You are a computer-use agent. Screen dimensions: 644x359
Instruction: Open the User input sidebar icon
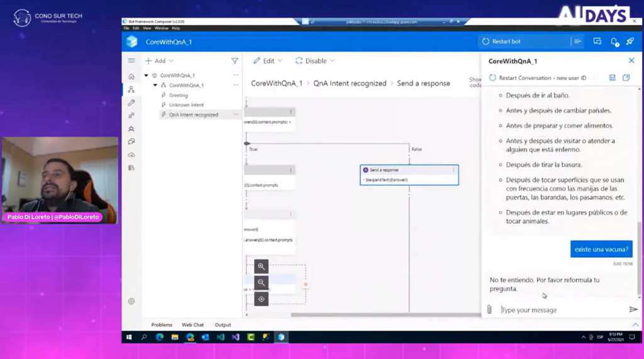tap(131, 116)
